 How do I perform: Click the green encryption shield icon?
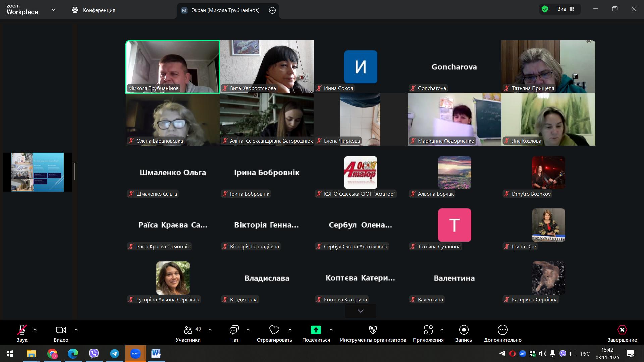pyautogui.click(x=545, y=9)
